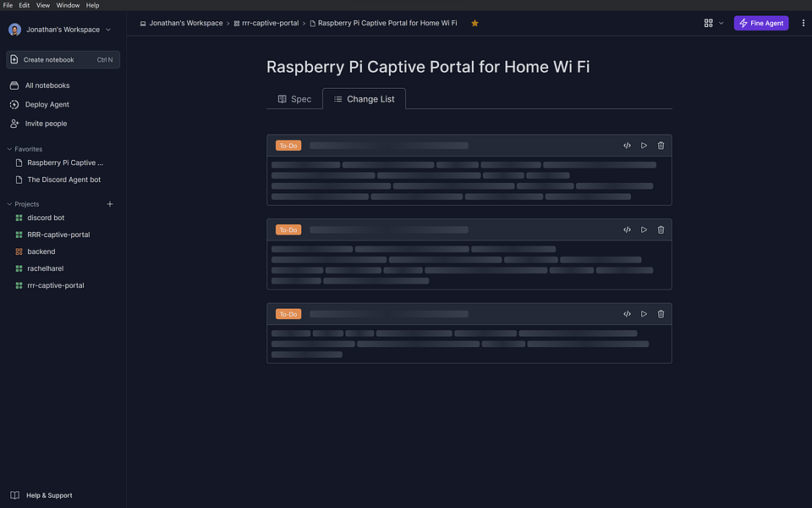
Task: Click the Fine Agent button
Action: 760,23
